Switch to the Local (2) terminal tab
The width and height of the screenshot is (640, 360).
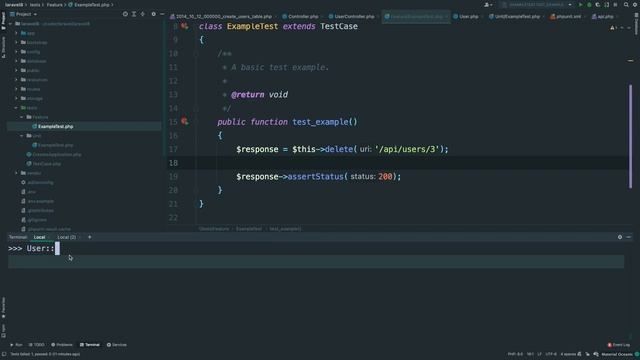click(67, 237)
